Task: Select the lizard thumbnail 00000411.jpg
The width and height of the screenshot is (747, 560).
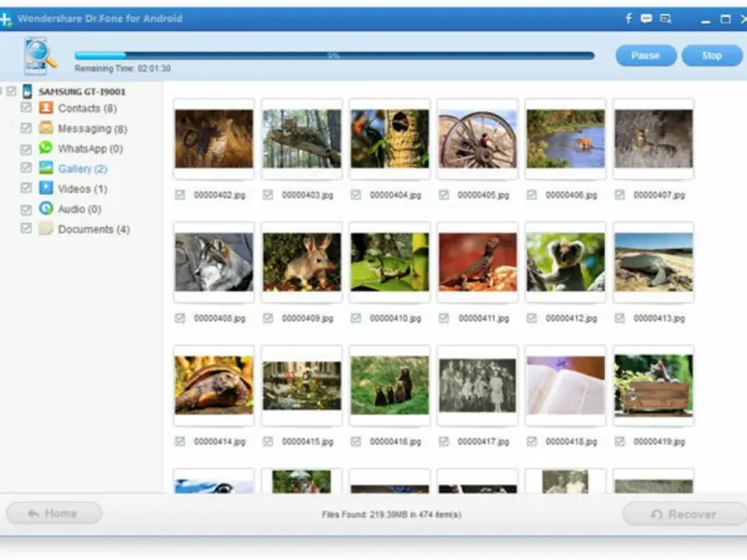Action: (478, 262)
